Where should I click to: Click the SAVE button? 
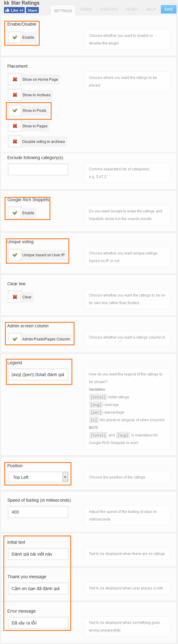[x=168, y=9]
